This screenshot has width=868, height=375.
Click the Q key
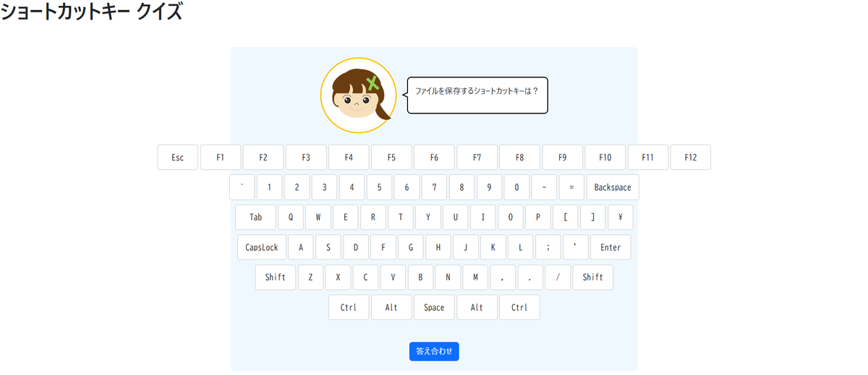click(290, 217)
